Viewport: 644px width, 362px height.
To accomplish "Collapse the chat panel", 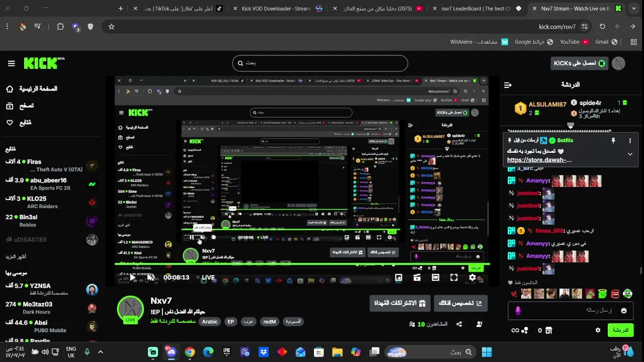I will click(508, 85).
